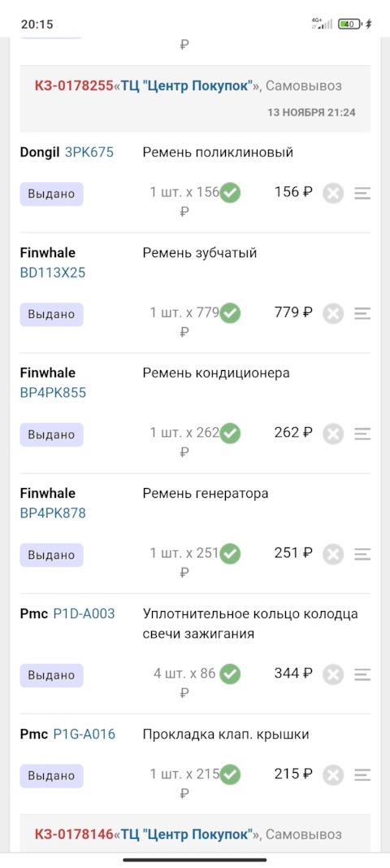
Task: Expand options menu for Pmc P1D-A003
Action: 362,674
